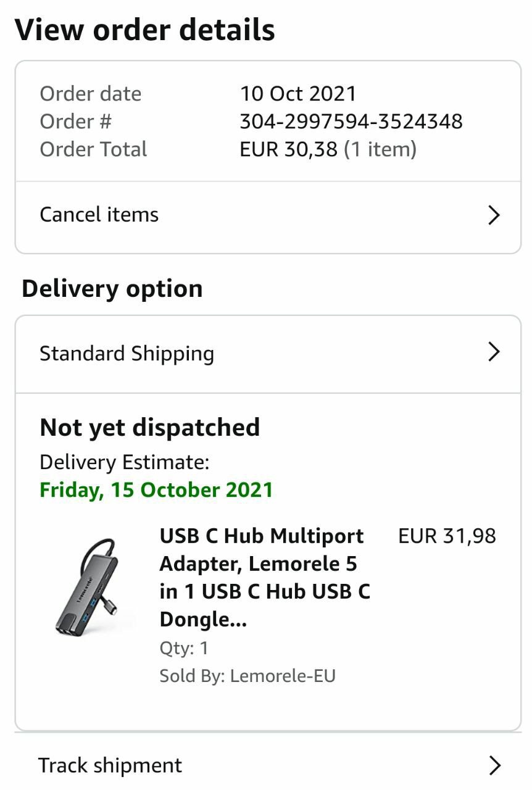Select the Standard Shipping option text
The image size is (532, 790).
point(127,354)
